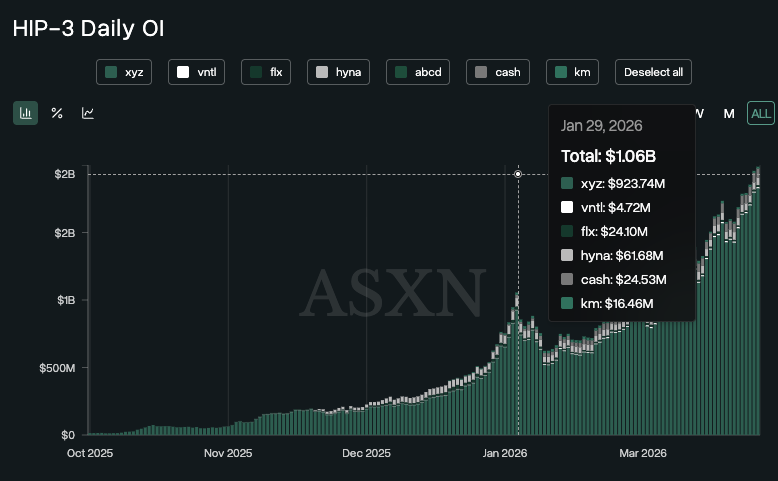
Task: Click the white vntl color swatch
Action: 183,72
